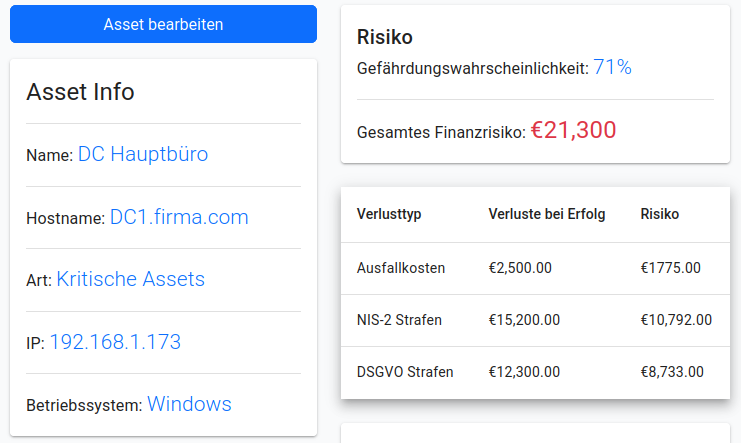
Task: Click the €2,500.00 Ausfallkosten loss value
Action: pyautogui.click(x=520, y=268)
